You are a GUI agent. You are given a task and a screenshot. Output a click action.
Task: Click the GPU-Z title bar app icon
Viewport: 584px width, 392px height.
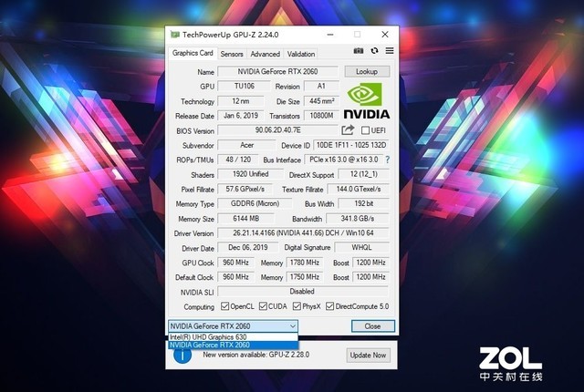[x=175, y=35]
